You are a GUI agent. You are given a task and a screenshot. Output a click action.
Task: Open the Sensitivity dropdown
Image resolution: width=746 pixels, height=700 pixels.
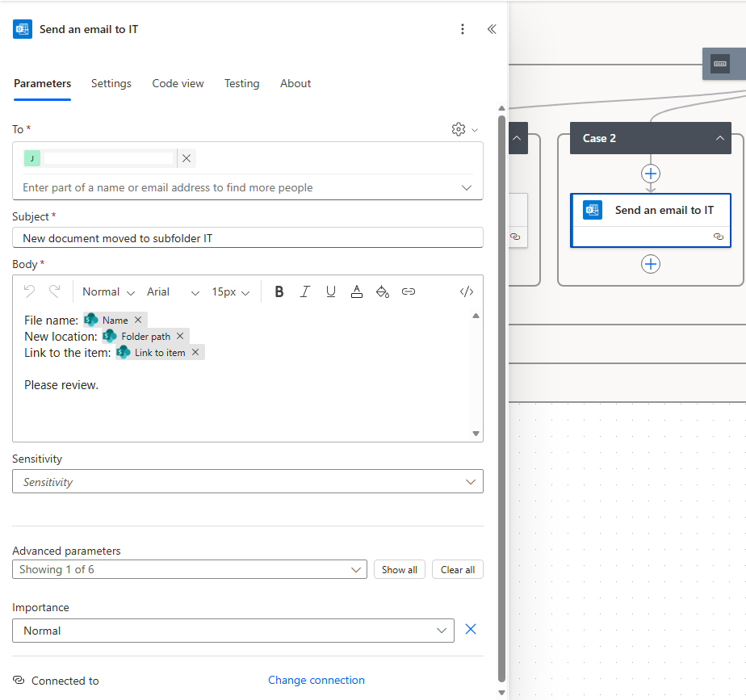tap(247, 481)
